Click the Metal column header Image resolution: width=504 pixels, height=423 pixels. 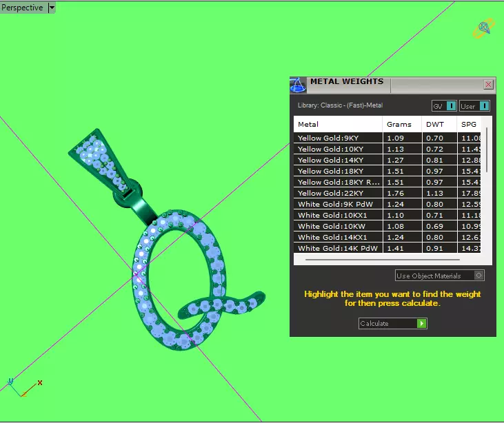pos(338,124)
